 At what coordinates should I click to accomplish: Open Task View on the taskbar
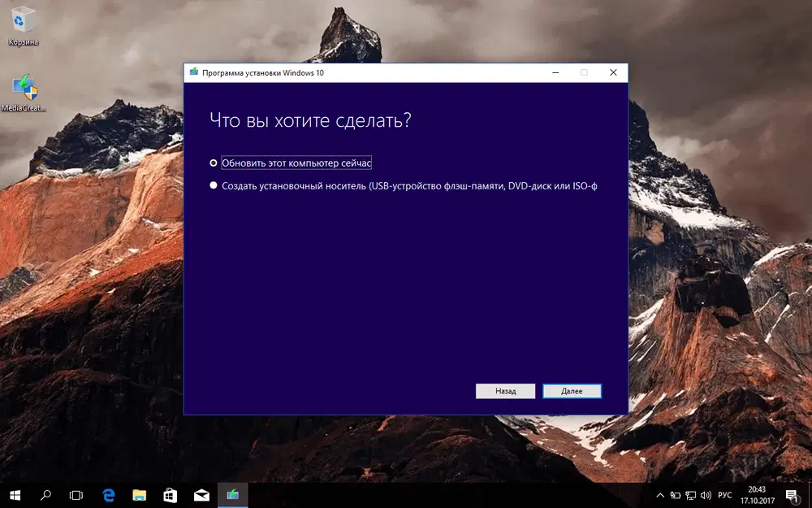point(76,494)
